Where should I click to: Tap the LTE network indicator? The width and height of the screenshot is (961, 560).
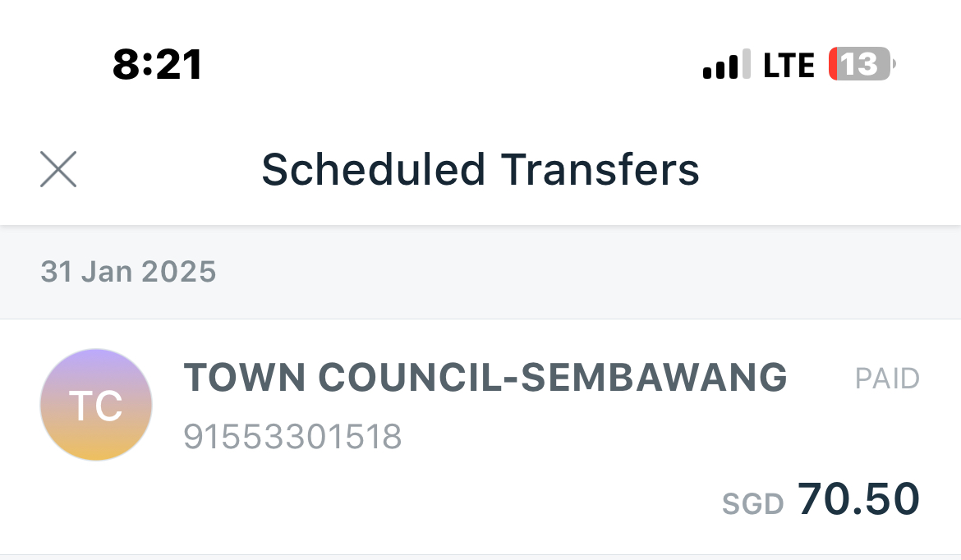point(789,65)
